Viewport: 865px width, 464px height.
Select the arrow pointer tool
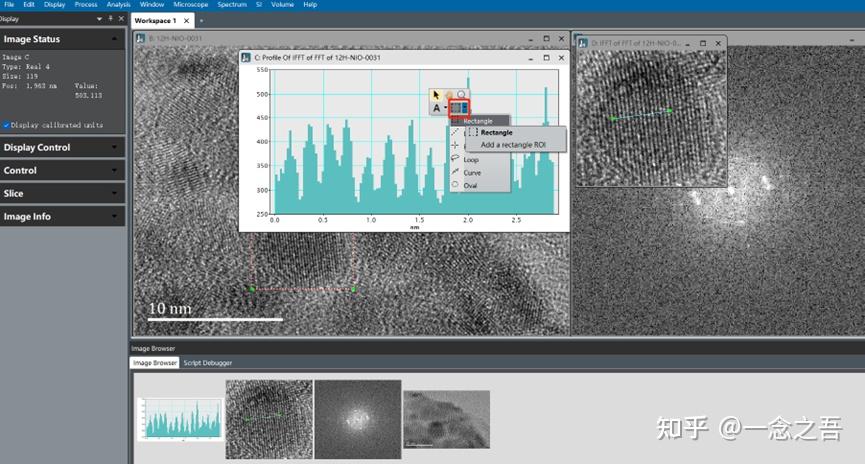coord(437,94)
